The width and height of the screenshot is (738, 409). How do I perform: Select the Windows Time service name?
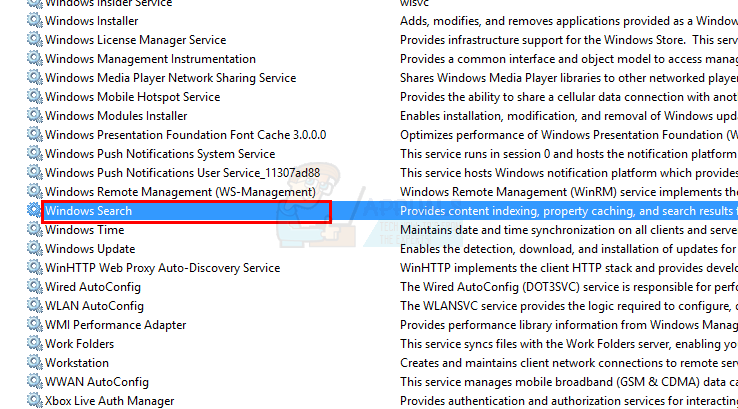(x=85, y=230)
